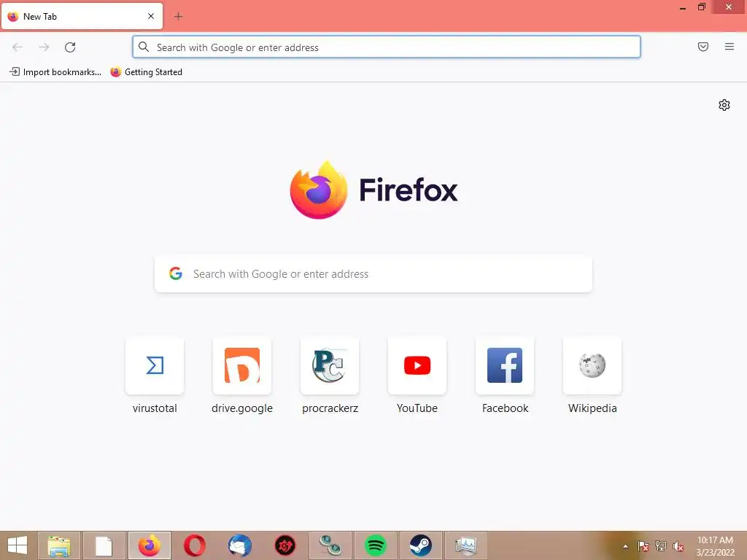Open the red gear app in taskbar

pos(285,545)
